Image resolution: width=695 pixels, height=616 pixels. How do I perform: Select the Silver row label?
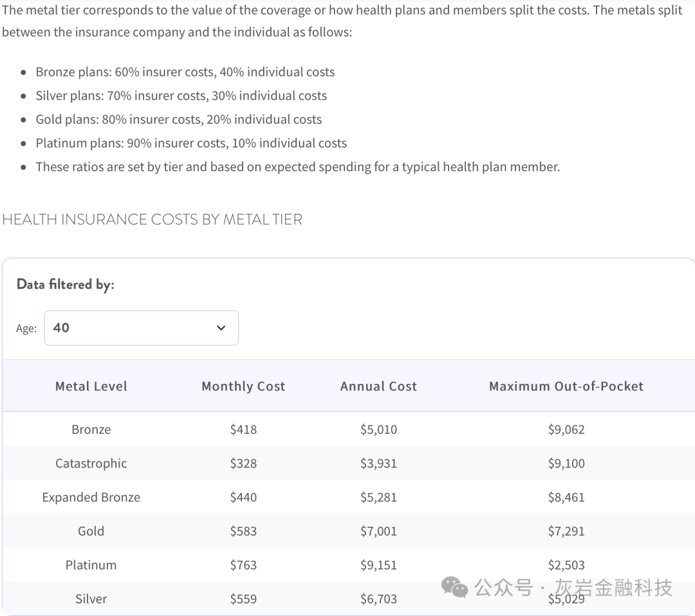tap(91, 599)
